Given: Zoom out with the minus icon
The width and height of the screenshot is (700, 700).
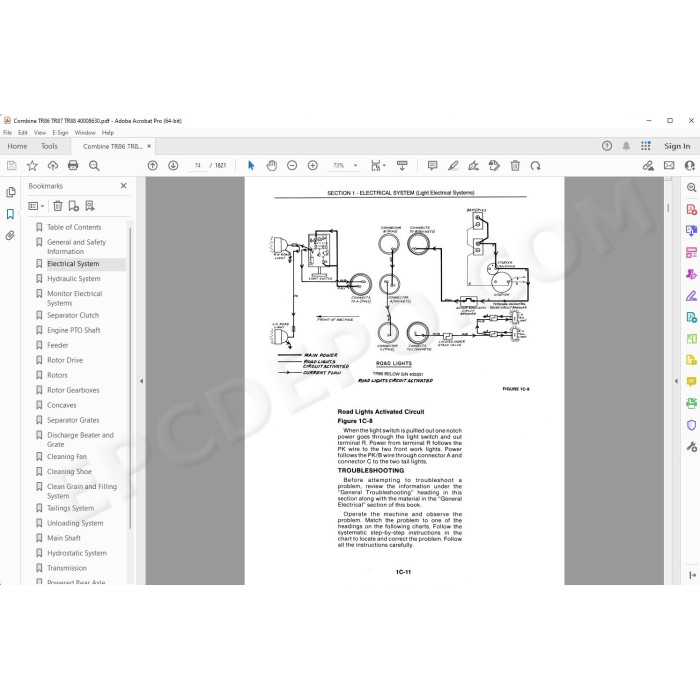Looking at the screenshot, I should coord(292,166).
